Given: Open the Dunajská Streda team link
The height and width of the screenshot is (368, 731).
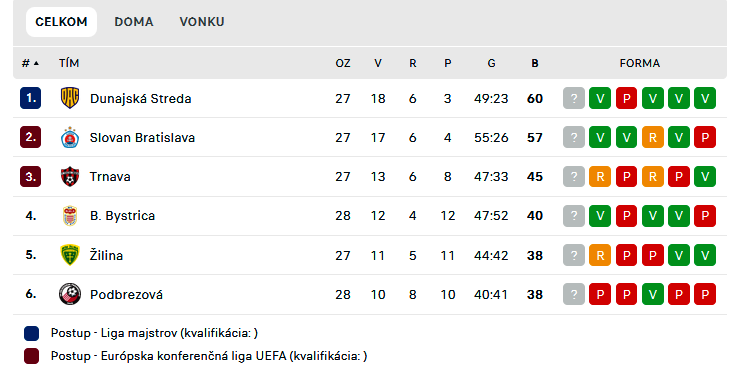Looking at the screenshot, I should click(140, 98).
